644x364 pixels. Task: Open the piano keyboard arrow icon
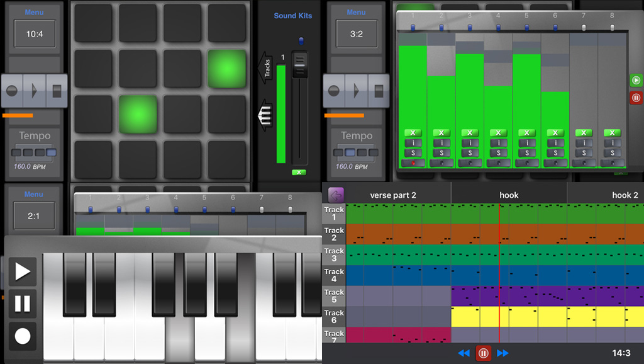[x=266, y=115]
